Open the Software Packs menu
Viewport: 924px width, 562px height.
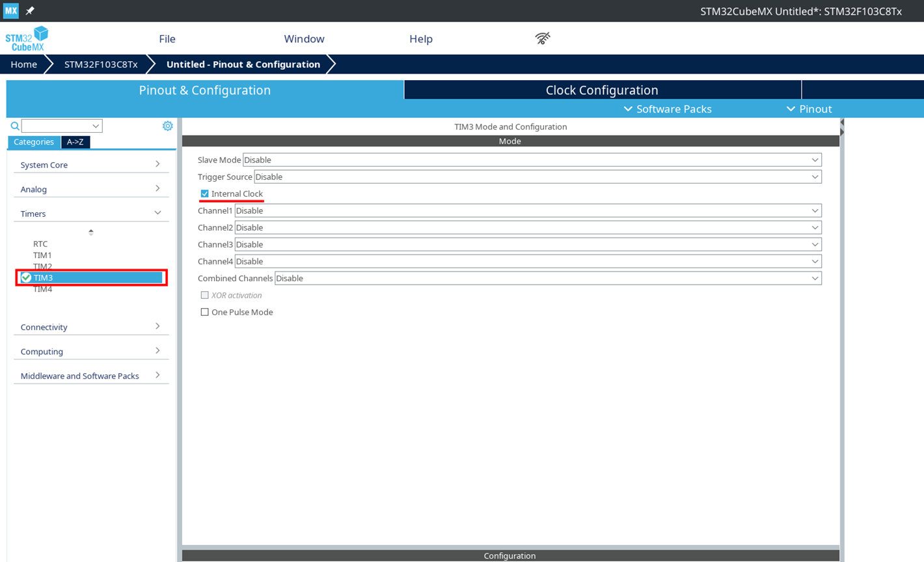(668, 109)
